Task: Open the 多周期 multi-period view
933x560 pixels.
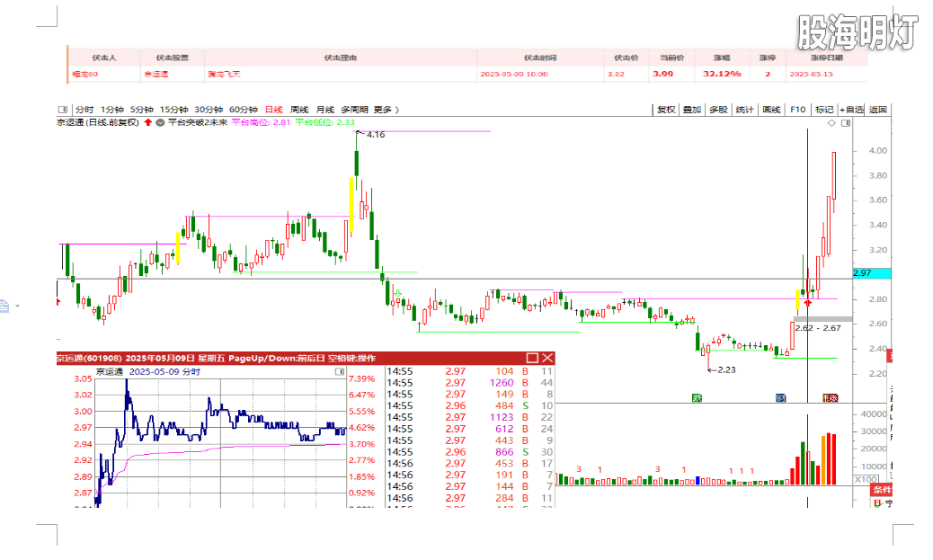Action: (354, 110)
